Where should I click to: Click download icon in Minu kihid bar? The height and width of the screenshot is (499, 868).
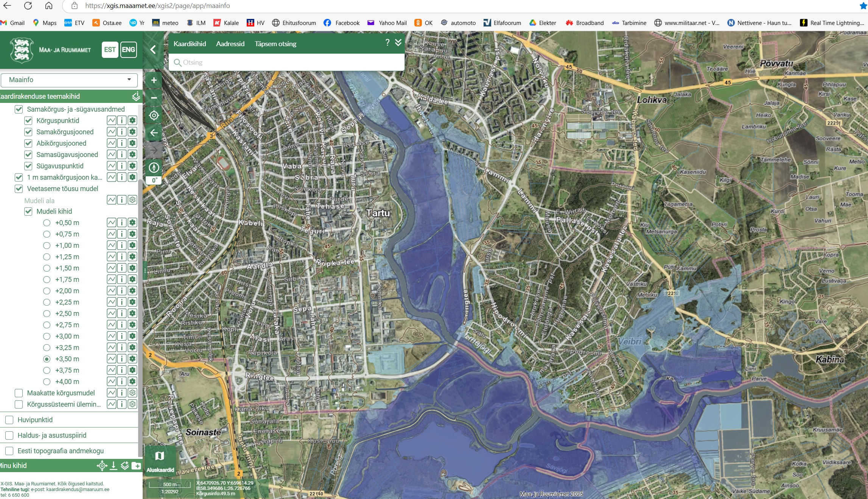tap(113, 466)
